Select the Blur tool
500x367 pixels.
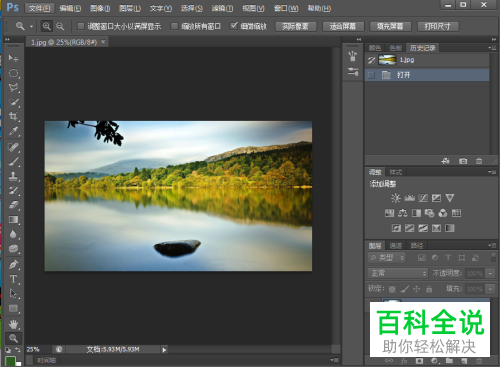click(13, 234)
